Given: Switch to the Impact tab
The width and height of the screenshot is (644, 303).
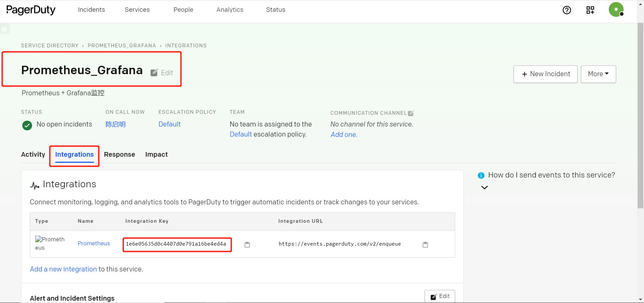Looking at the screenshot, I should (156, 154).
